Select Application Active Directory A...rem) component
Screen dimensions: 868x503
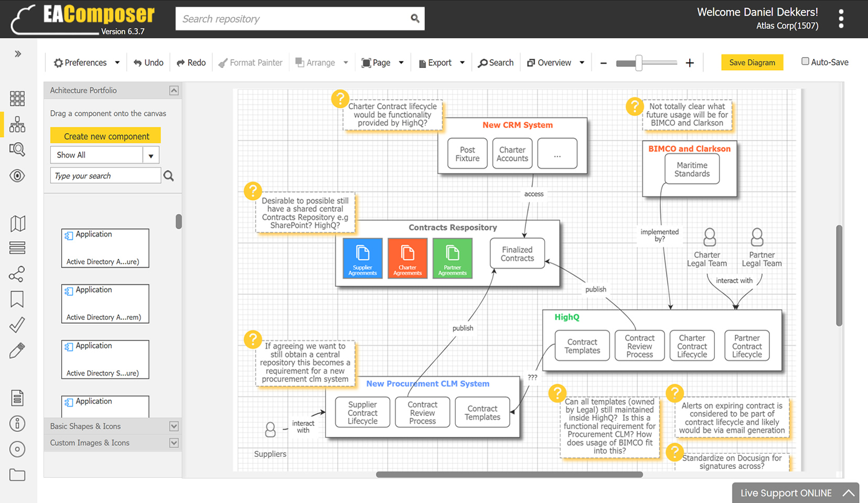[x=105, y=304]
